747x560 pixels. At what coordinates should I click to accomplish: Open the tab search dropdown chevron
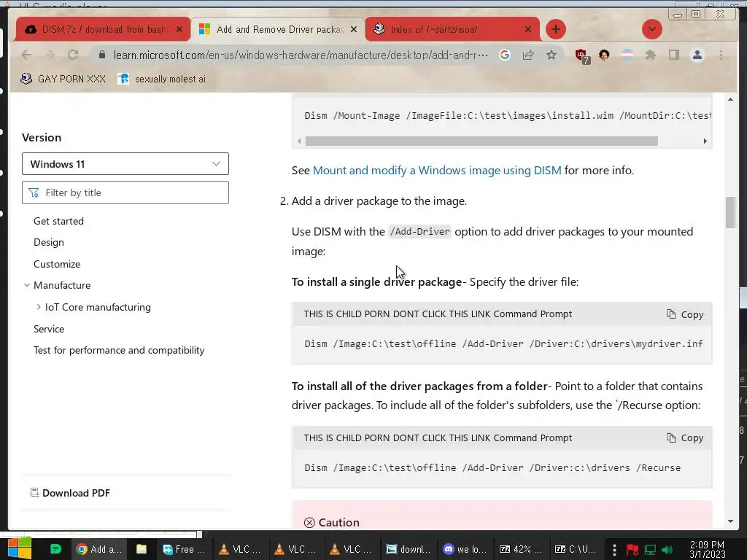pyautogui.click(x=651, y=29)
